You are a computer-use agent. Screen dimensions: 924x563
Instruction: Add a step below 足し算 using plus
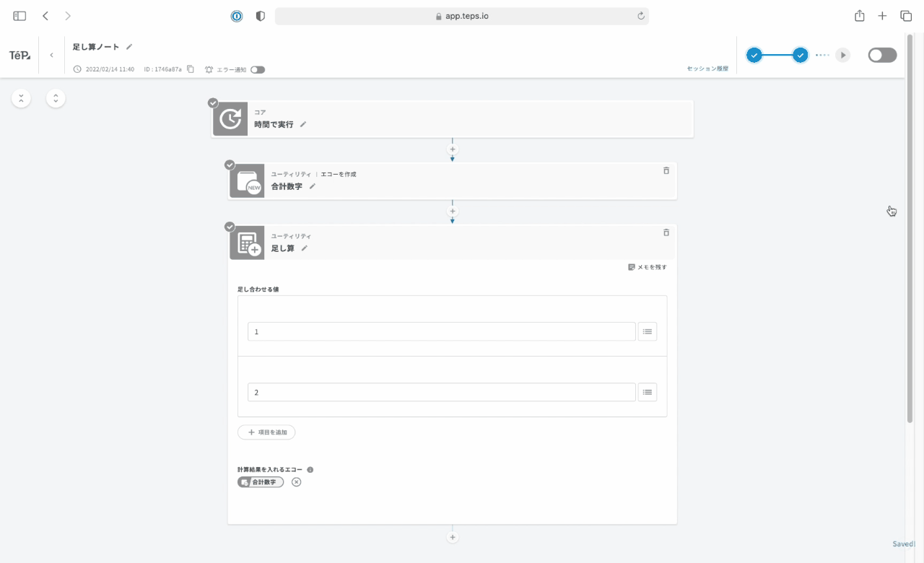453,537
